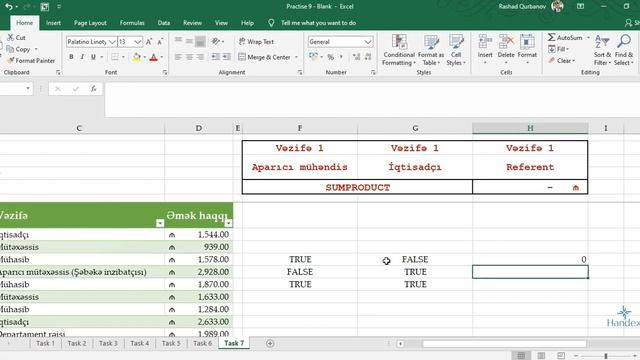The width and height of the screenshot is (640, 360).
Task: Switch to Page Layout view in status bar
Action: click(541, 356)
